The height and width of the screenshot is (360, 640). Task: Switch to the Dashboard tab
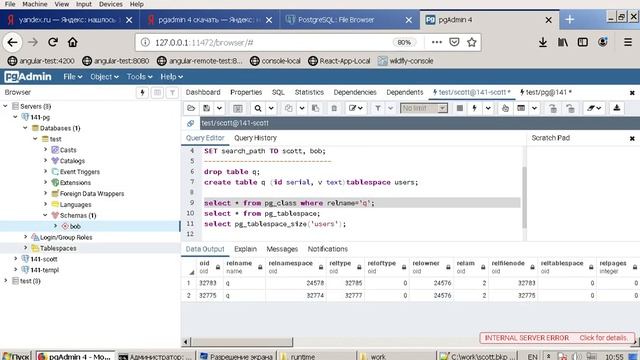tap(203, 92)
